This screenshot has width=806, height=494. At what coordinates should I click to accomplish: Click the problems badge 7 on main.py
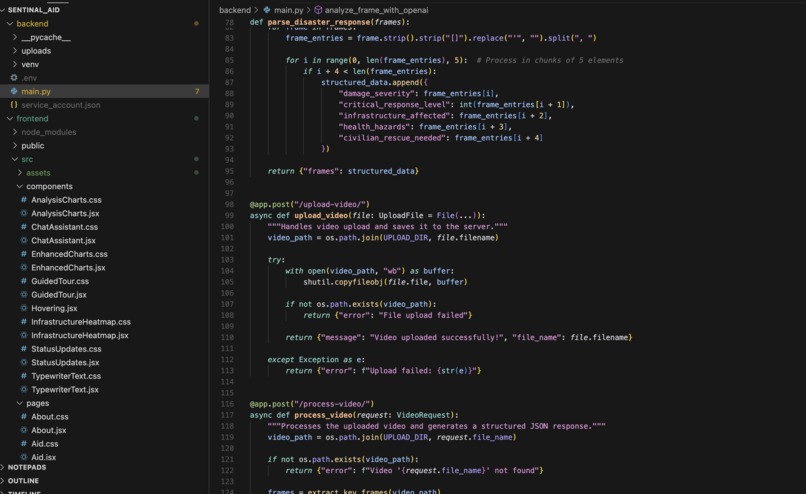point(197,91)
